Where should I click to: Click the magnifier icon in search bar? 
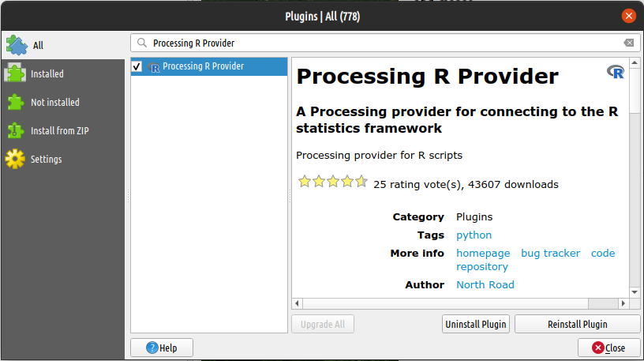(x=142, y=43)
